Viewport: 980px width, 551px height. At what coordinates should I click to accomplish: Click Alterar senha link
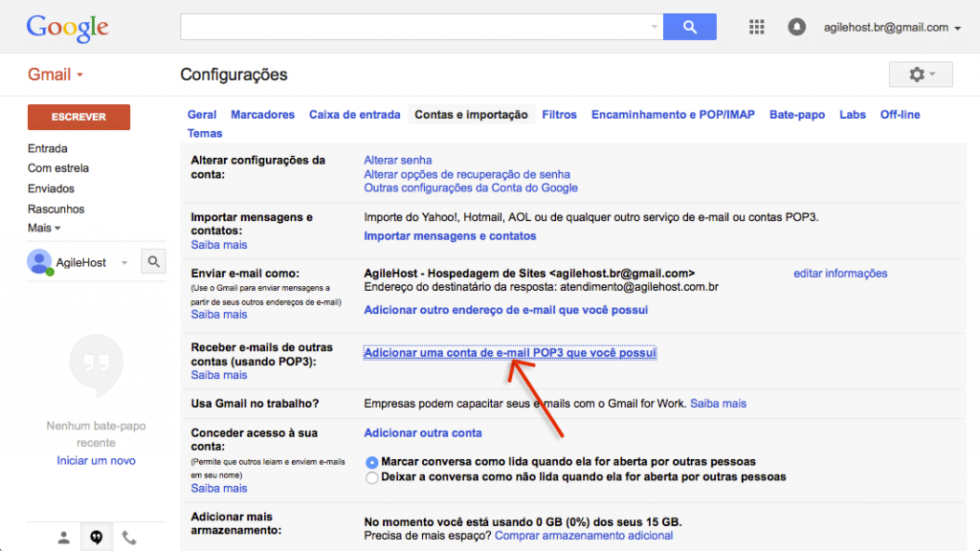pyautogui.click(x=397, y=161)
